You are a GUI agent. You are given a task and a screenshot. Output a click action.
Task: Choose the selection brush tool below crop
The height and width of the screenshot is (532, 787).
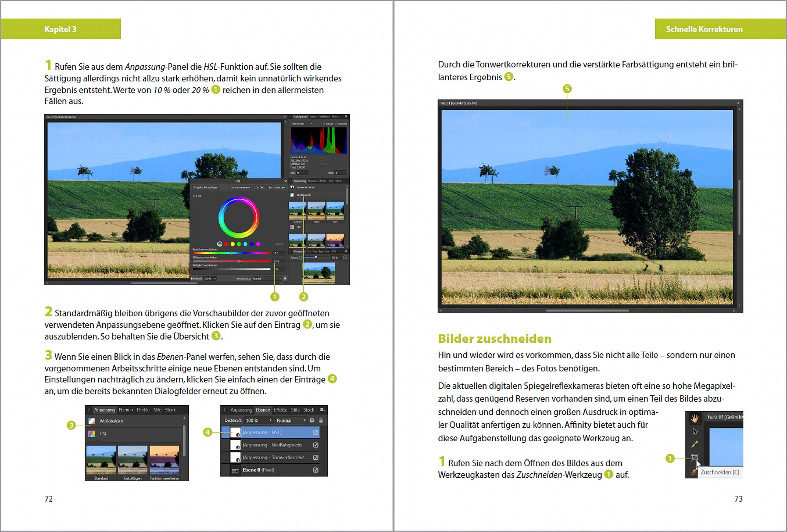[x=694, y=471]
